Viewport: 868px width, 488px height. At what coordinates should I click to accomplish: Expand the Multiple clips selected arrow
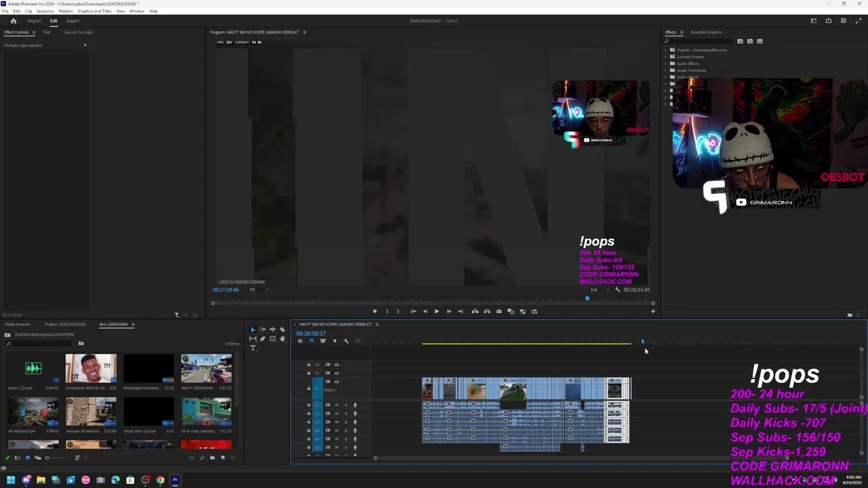point(85,45)
